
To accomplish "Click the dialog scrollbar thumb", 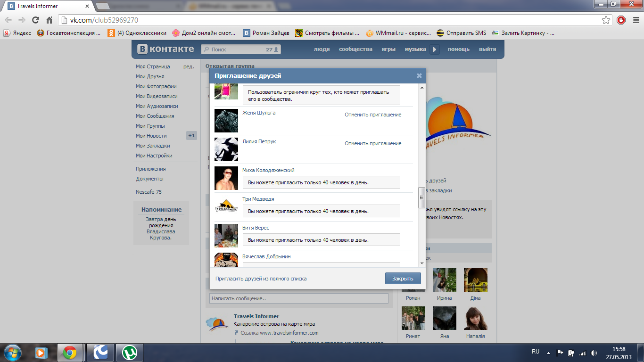I will click(x=422, y=197).
